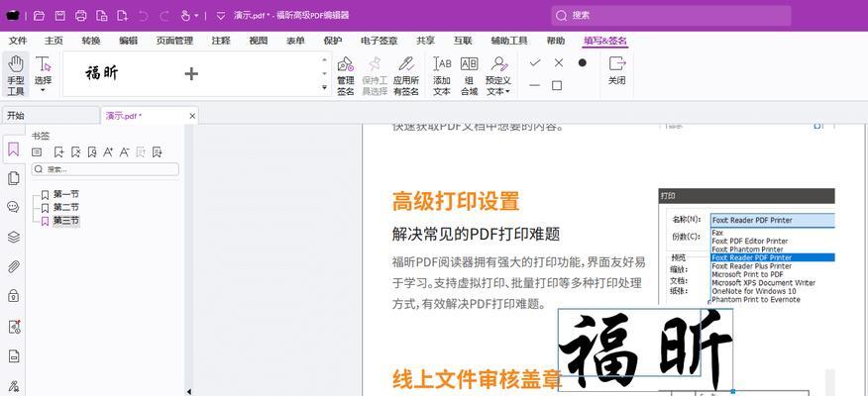Switch to the 转换 tab
This screenshot has height=396, width=868.
(x=91, y=41)
